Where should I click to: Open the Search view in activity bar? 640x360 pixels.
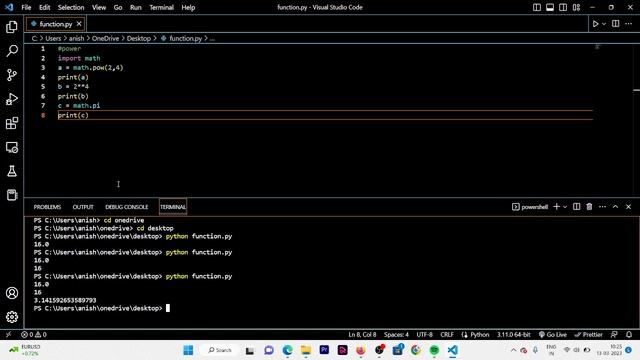pyautogui.click(x=12, y=51)
